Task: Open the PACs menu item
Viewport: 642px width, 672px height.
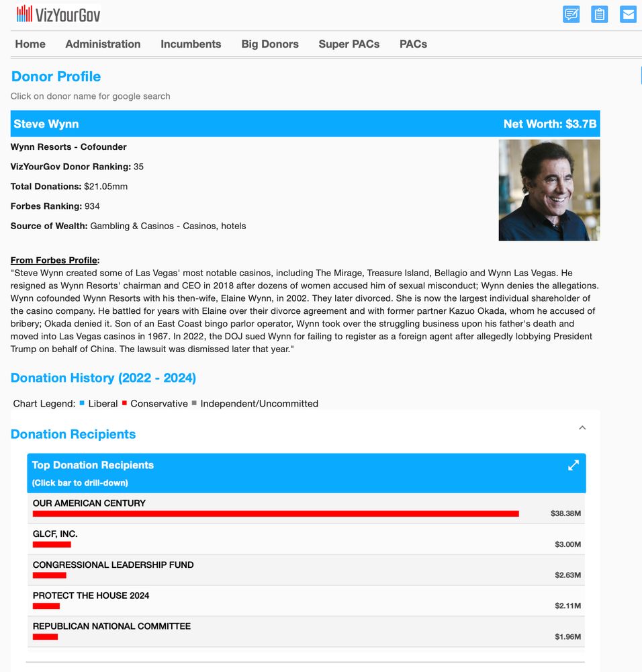Action: (x=413, y=44)
